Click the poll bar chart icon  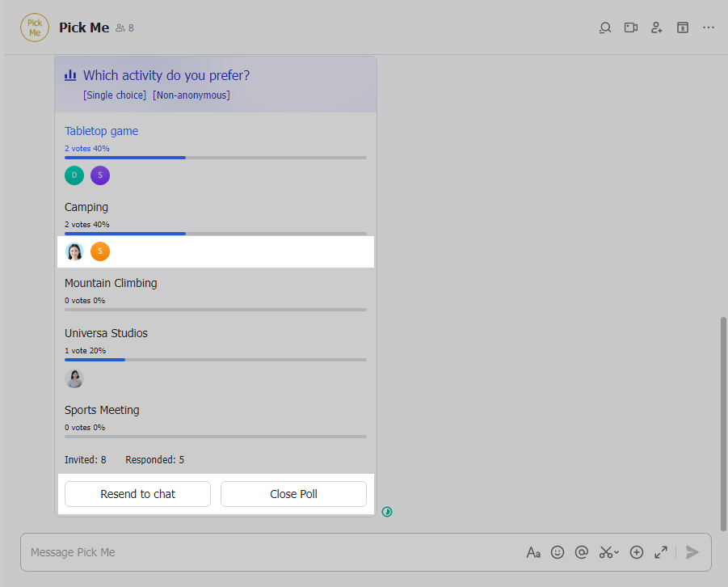click(x=70, y=74)
